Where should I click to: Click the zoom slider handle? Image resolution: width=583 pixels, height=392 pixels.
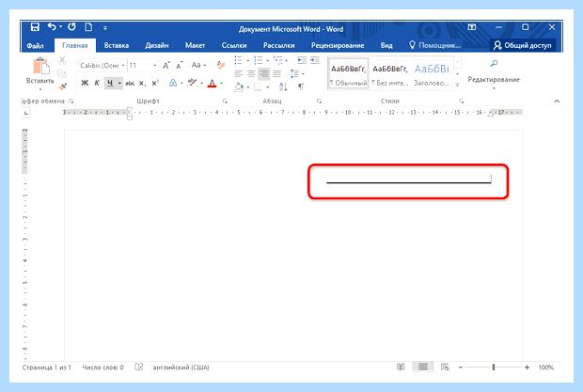click(494, 368)
